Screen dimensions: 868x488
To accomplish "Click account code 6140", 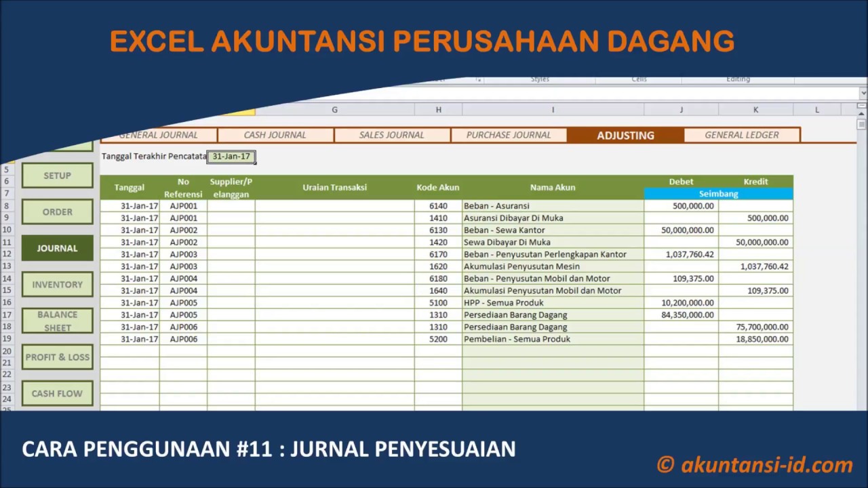I will (438, 206).
